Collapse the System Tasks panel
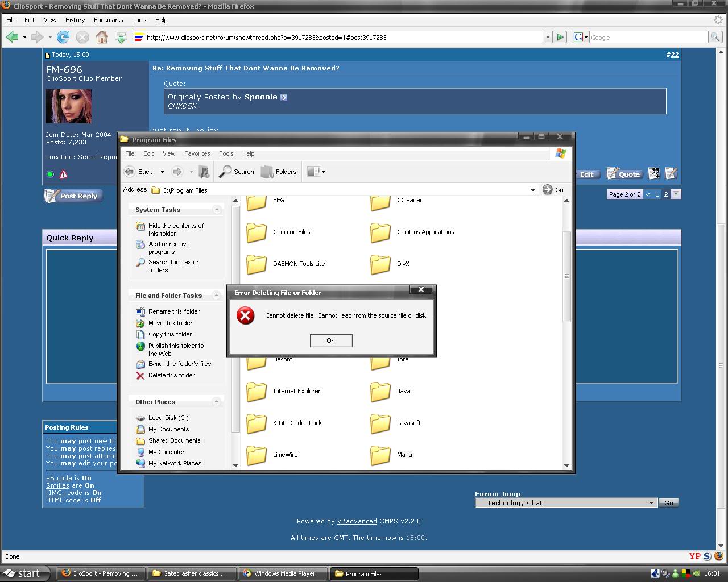 pyautogui.click(x=217, y=210)
